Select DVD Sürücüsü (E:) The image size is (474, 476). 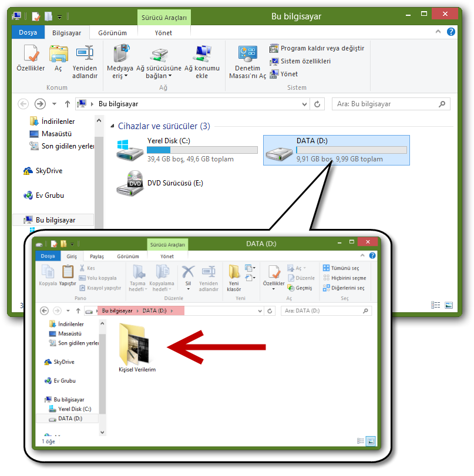pos(161,183)
